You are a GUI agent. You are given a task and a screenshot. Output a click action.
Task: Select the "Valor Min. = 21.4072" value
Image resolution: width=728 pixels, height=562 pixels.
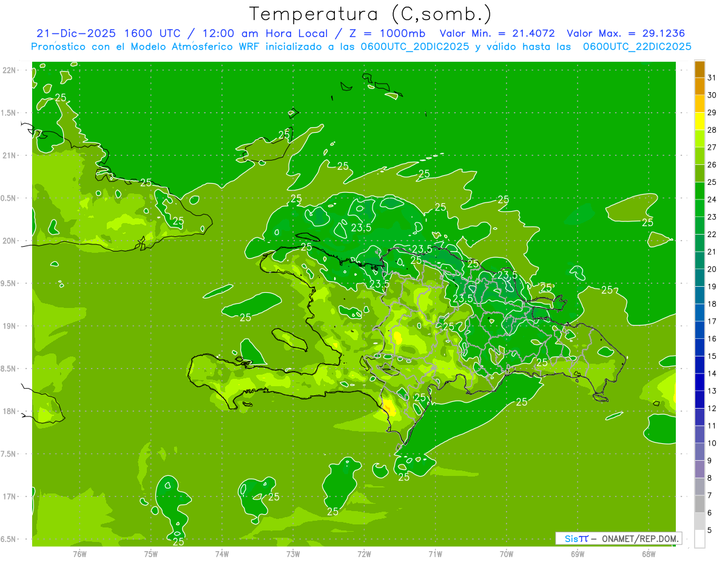(x=497, y=33)
